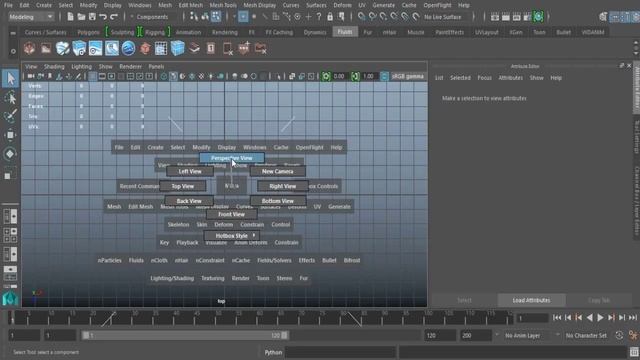Select by component type mode icon
Viewport: 640px width, 360px height.
click(x=216, y=17)
